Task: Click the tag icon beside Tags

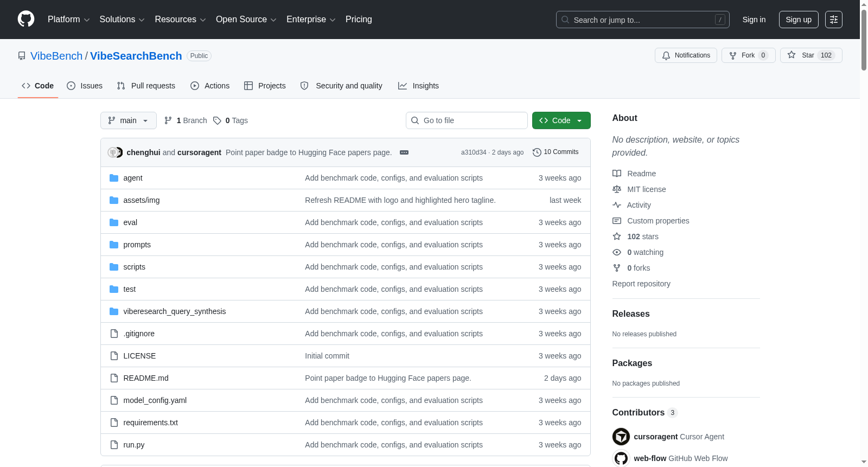Action: click(x=217, y=120)
